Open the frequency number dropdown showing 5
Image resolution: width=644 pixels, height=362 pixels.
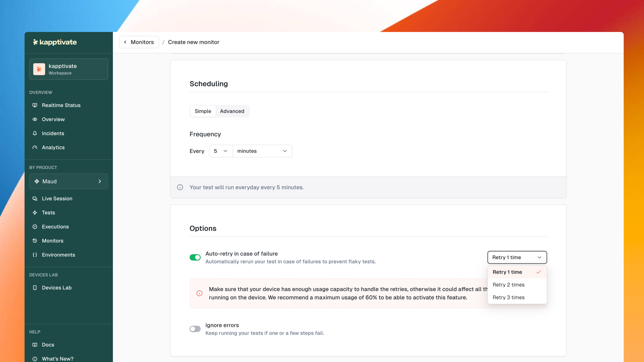[x=221, y=151]
